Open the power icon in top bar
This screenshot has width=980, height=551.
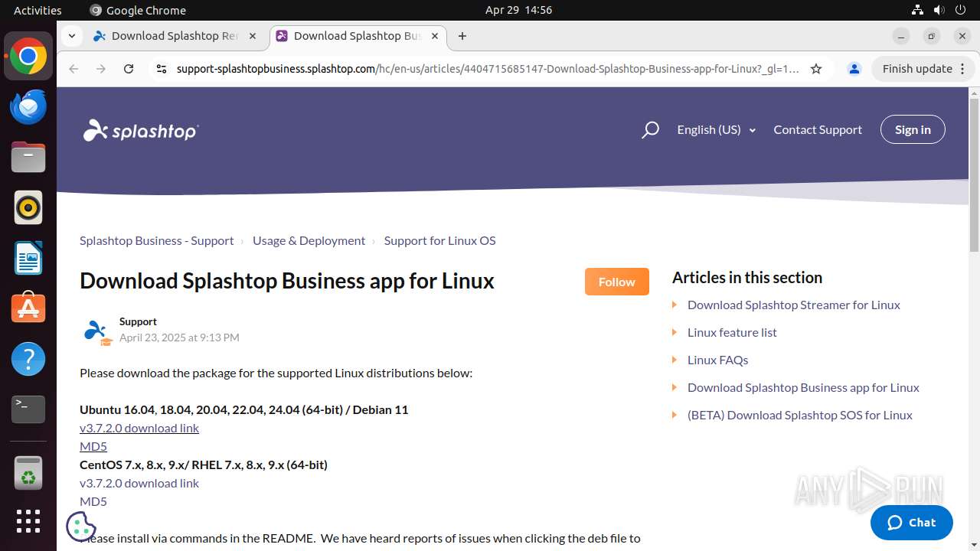tap(960, 10)
